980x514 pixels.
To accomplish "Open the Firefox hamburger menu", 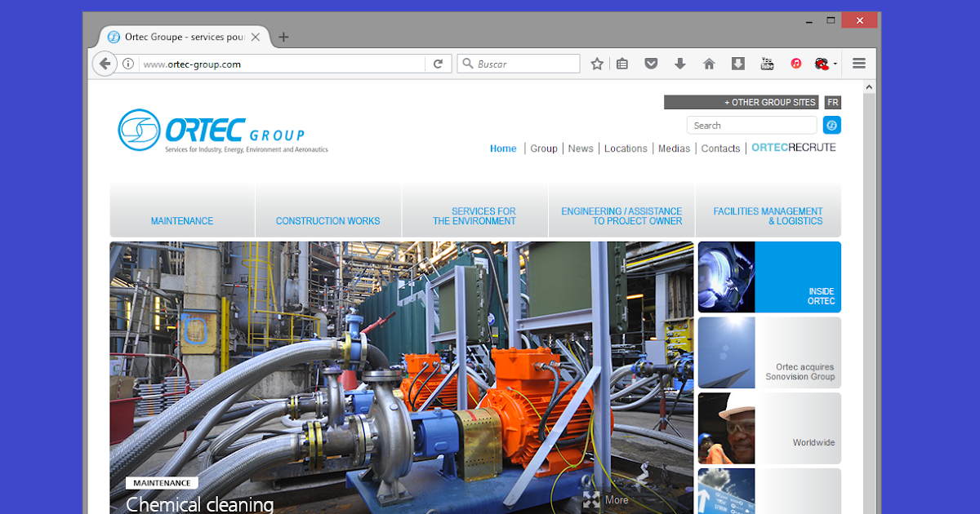I will pos(858,63).
